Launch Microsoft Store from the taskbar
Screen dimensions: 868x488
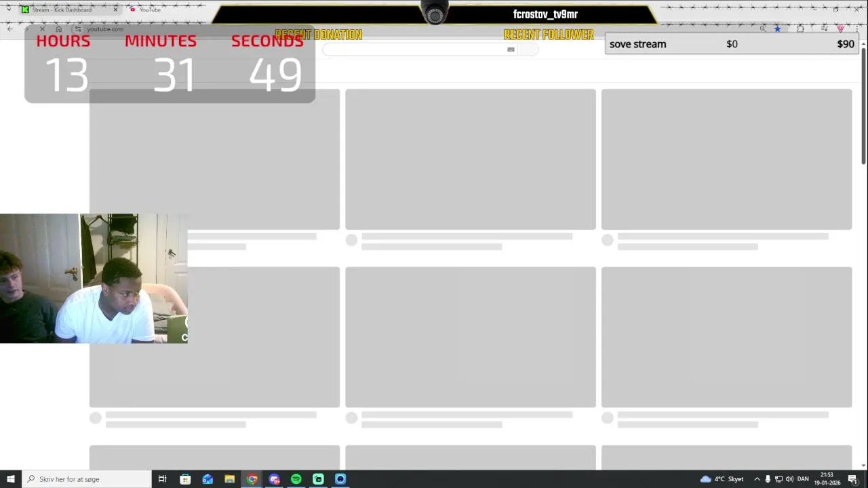point(185,479)
